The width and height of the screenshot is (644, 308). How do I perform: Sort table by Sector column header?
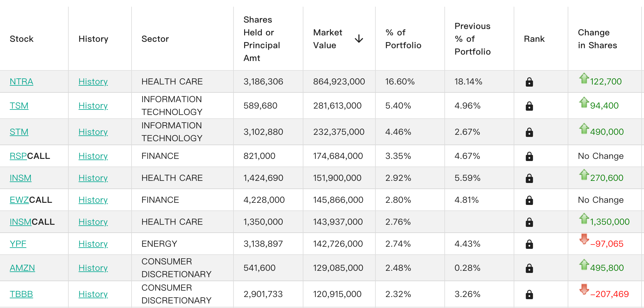pos(155,39)
